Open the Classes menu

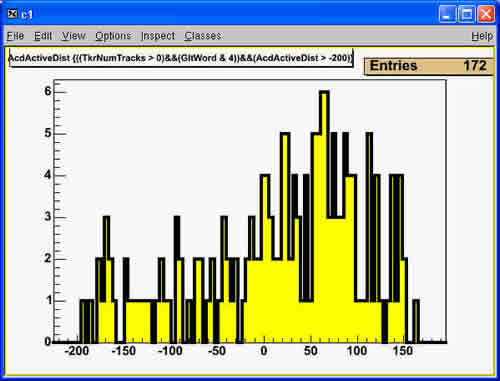pos(203,36)
